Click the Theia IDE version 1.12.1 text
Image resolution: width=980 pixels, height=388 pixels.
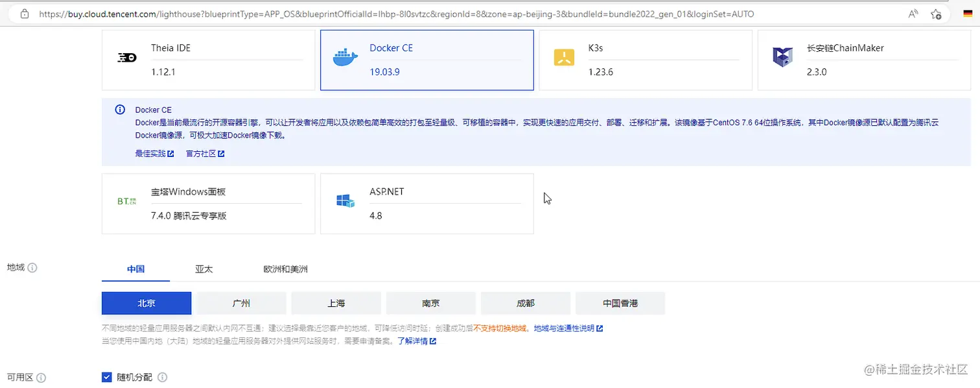coord(163,72)
